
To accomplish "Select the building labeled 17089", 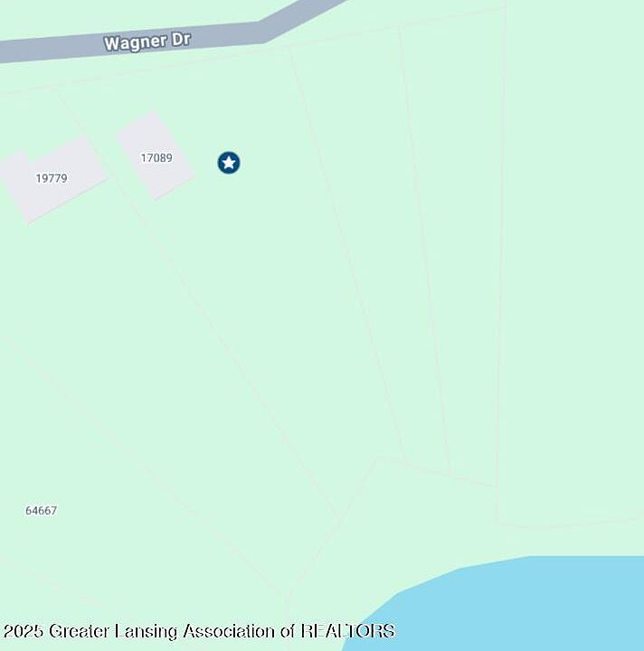I will click(156, 155).
